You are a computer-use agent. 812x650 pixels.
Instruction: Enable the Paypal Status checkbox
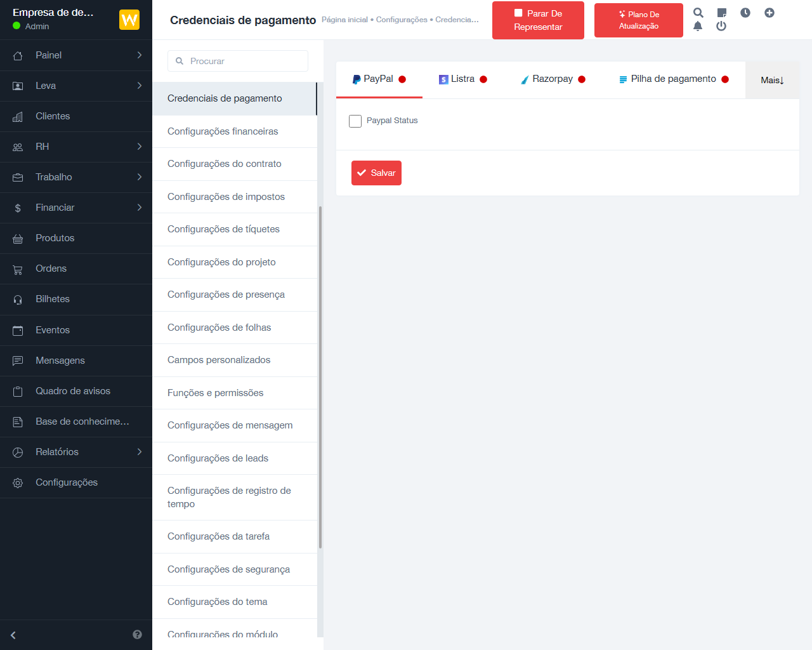(355, 121)
